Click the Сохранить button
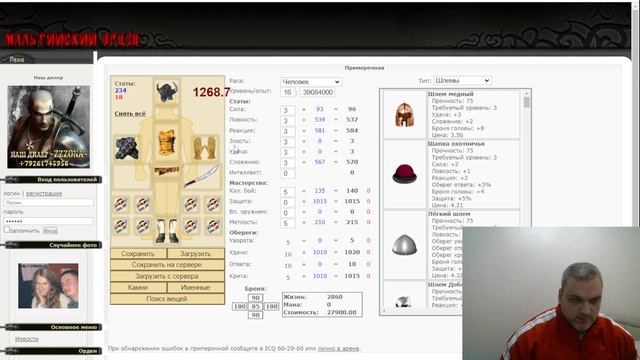 tap(138, 253)
